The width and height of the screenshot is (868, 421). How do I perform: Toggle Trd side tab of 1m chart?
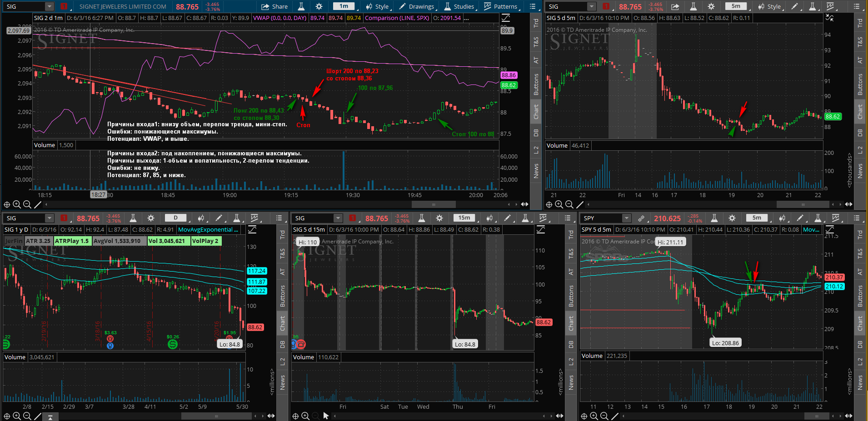pyautogui.click(x=536, y=23)
